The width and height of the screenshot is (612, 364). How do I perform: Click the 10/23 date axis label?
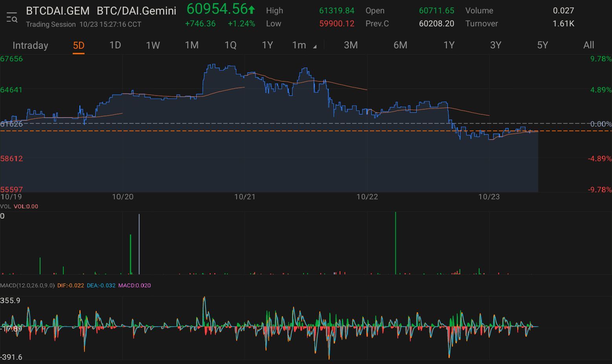489,197
